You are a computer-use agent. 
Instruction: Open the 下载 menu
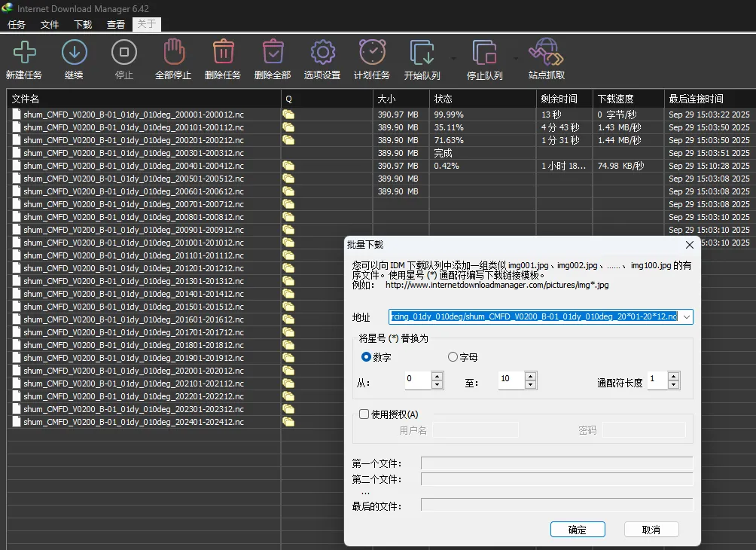(83, 24)
